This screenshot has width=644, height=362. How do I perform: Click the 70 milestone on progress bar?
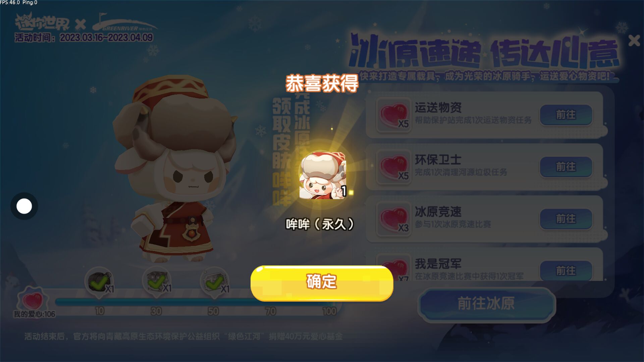coord(271,311)
